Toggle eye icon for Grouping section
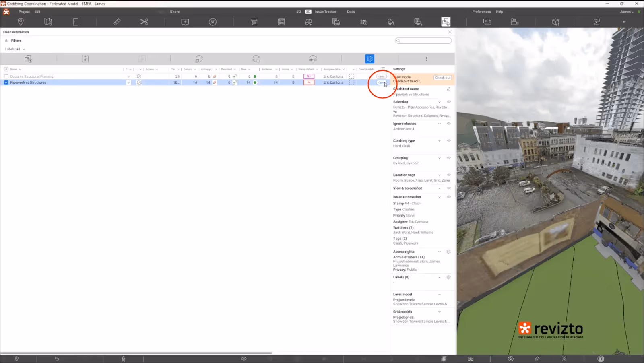Image resolution: width=644 pixels, height=363 pixels. pos(448,158)
